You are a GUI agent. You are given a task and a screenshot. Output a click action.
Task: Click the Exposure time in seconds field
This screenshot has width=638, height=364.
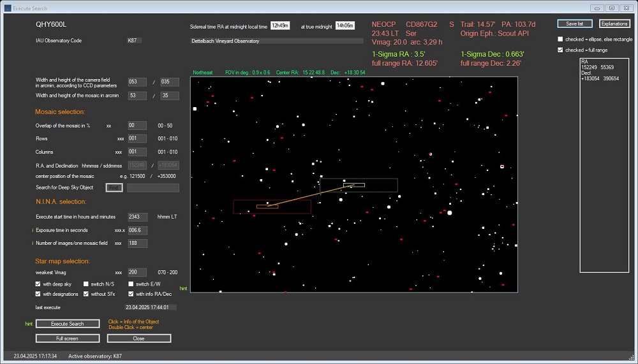[x=137, y=230]
